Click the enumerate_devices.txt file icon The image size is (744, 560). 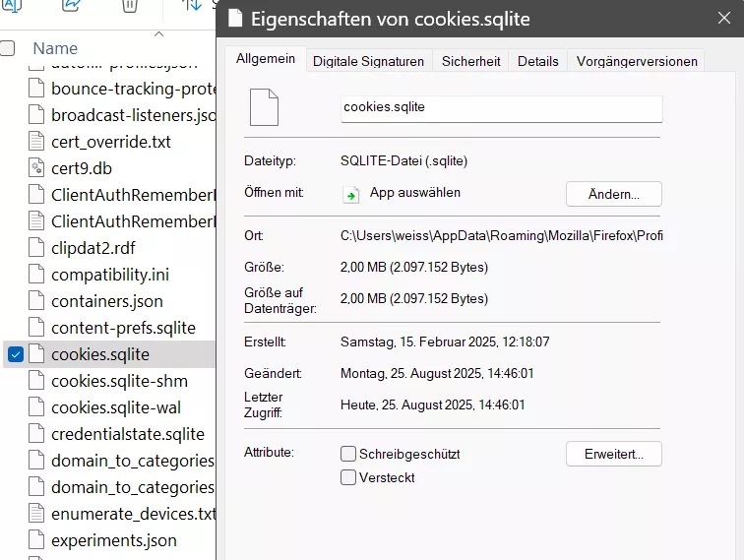36,514
